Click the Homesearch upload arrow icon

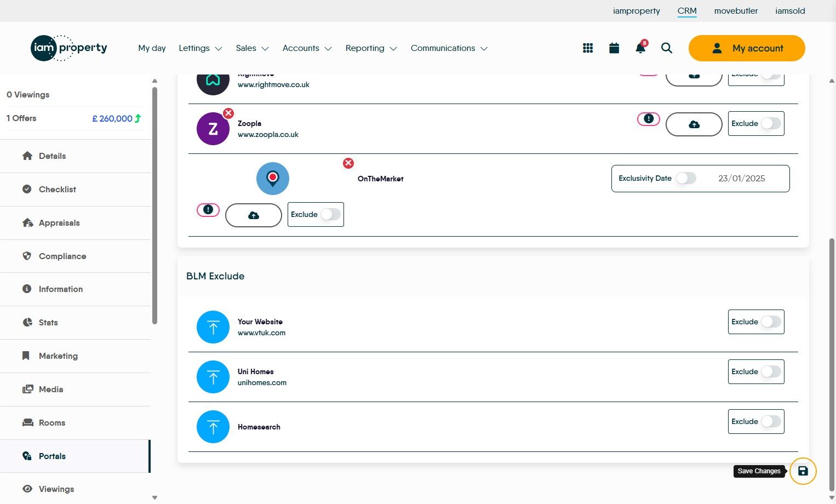point(213,427)
